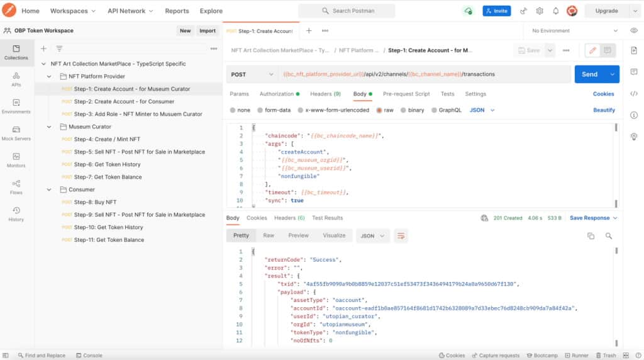Screen dimensions: 644x360
Task: Open the settings gear icon
Action: tap(540, 11)
